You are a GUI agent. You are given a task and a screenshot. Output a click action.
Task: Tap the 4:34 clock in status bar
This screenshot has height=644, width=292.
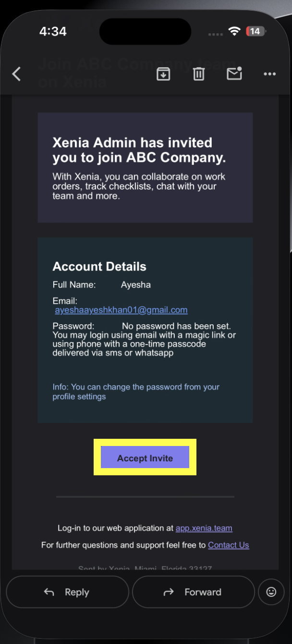point(53,31)
